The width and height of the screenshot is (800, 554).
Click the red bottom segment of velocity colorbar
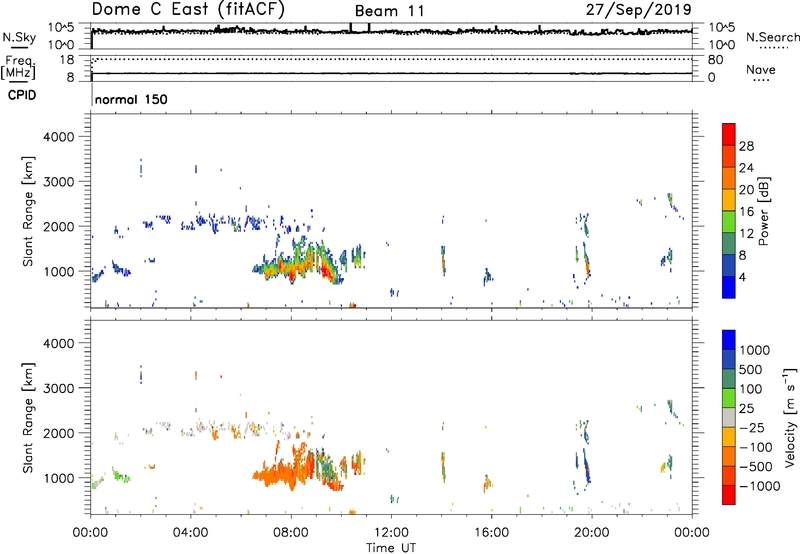pos(729,495)
